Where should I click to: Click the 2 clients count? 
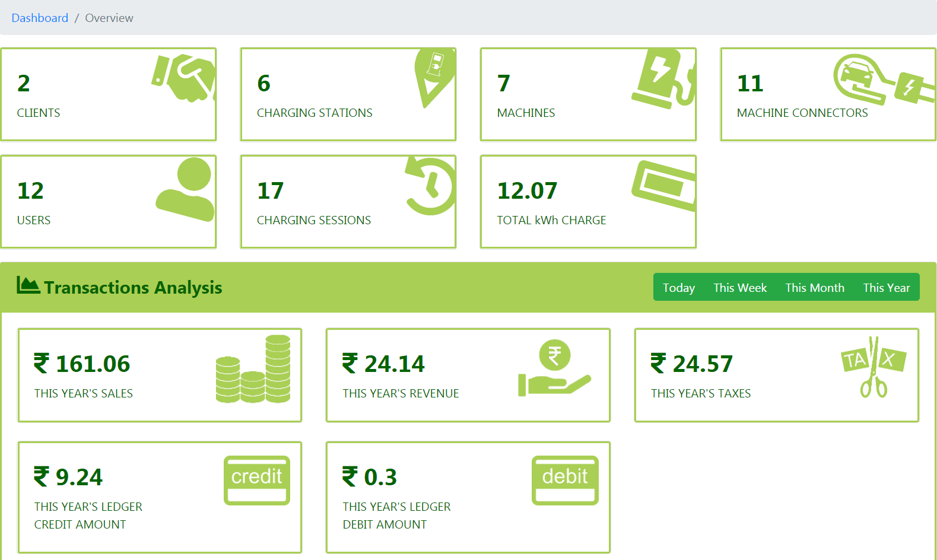tap(24, 84)
